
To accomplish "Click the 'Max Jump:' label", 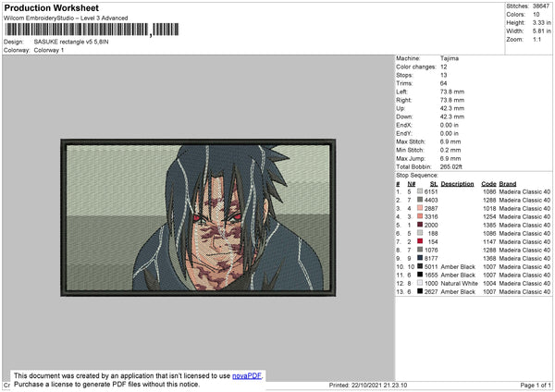I will (x=411, y=158).
